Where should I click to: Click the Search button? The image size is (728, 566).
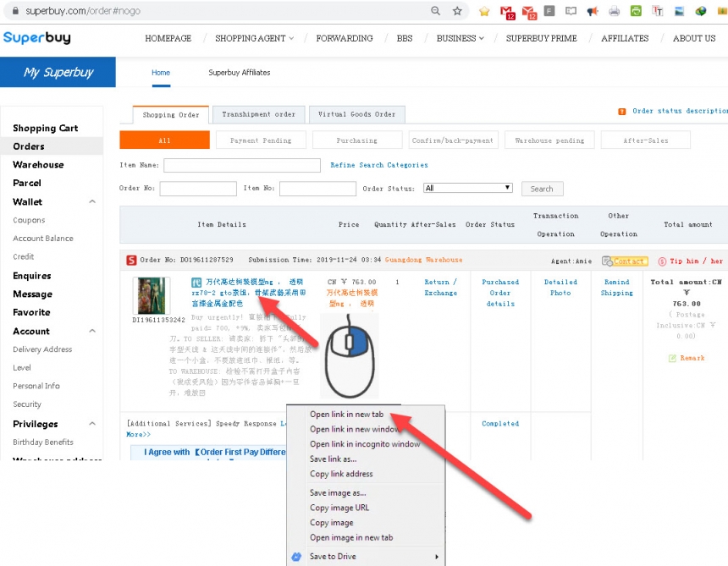(x=542, y=189)
